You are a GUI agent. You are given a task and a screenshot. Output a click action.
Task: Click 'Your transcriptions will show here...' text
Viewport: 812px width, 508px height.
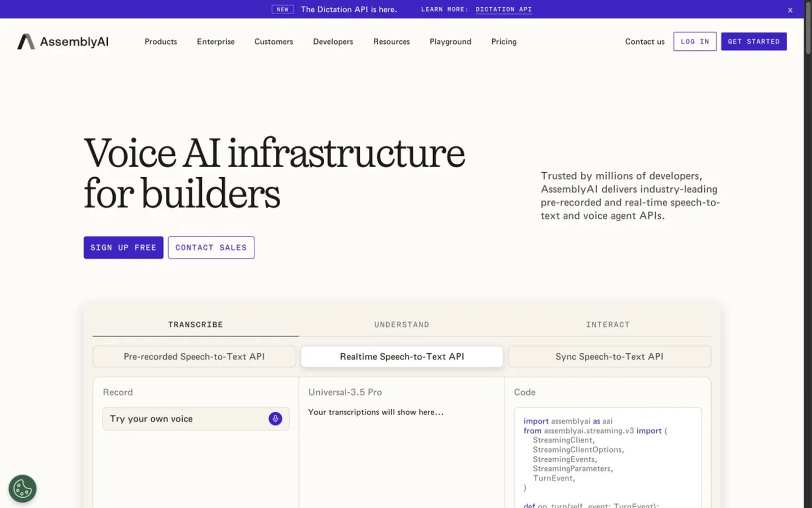[x=376, y=412]
